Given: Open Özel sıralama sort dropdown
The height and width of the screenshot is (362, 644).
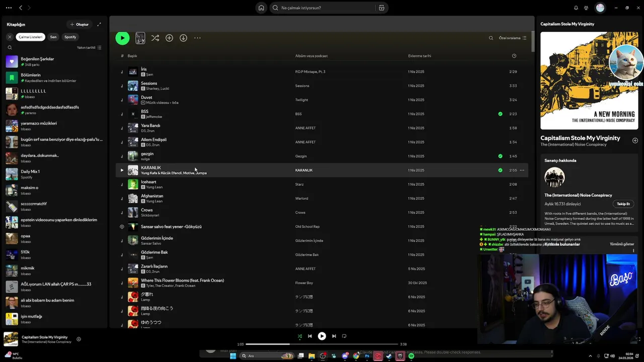Looking at the screenshot, I should 513,38.
